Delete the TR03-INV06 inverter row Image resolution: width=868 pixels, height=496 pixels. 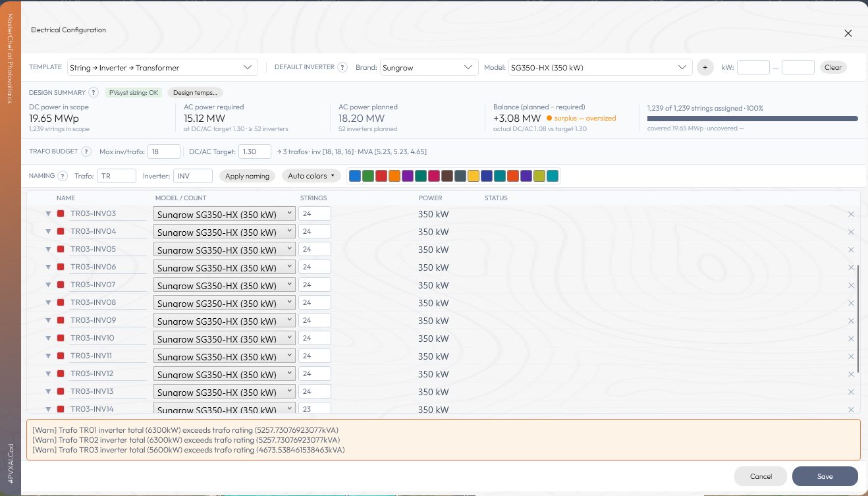(x=851, y=267)
